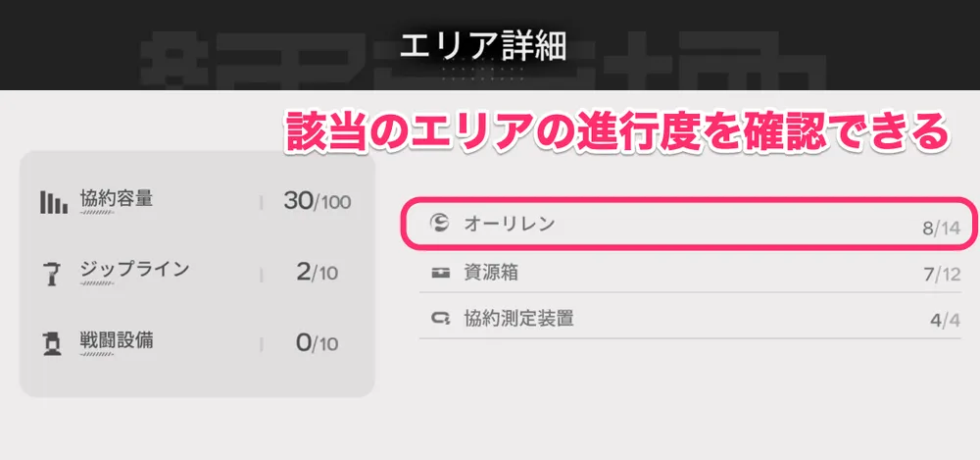Open the 協約容量 label
980x460 pixels.
[x=116, y=199]
